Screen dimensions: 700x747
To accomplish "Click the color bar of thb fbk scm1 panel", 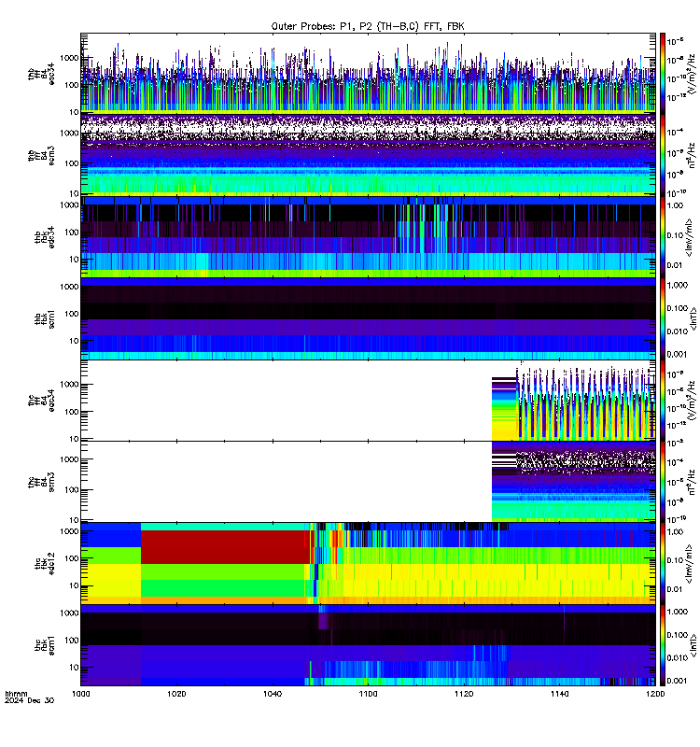I will click(663, 318).
